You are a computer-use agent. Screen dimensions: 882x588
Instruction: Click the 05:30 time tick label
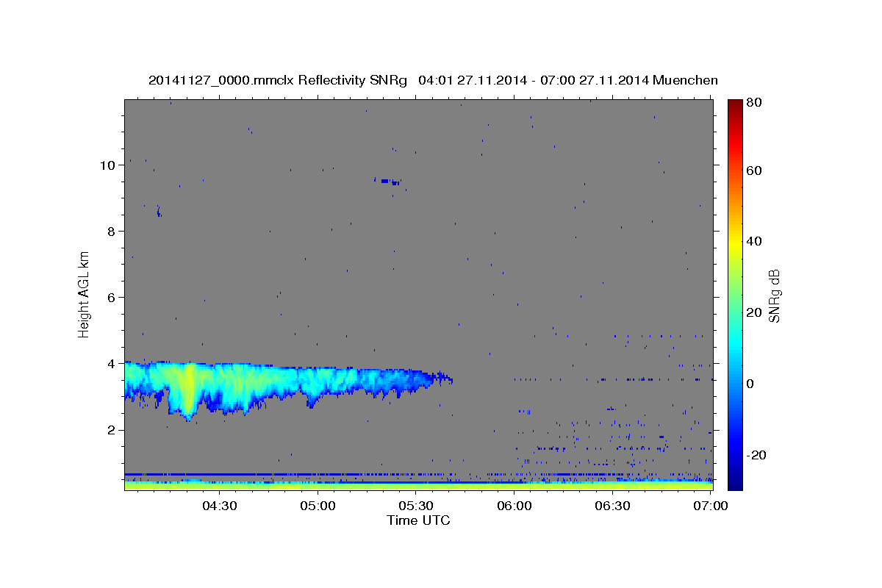416,506
